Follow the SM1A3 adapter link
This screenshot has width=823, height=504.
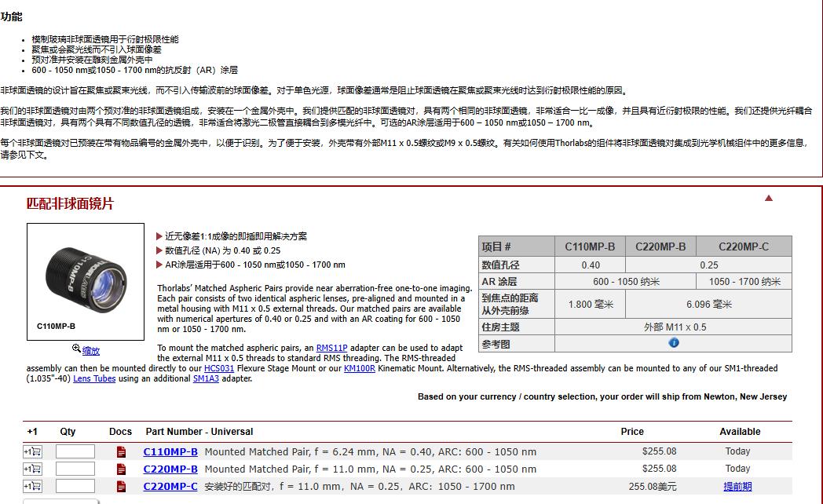coord(206,378)
